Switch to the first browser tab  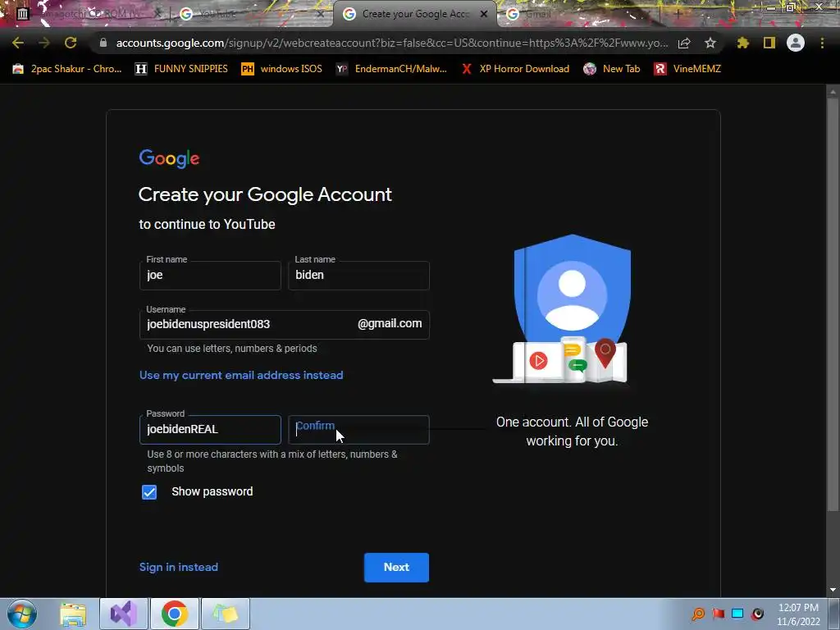pyautogui.click(x=85, y=14)
